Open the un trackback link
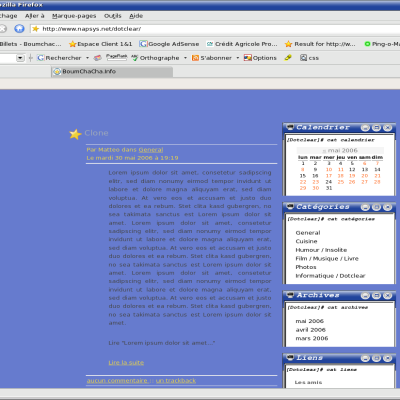400x400 pixels. (x=176, y=381)
